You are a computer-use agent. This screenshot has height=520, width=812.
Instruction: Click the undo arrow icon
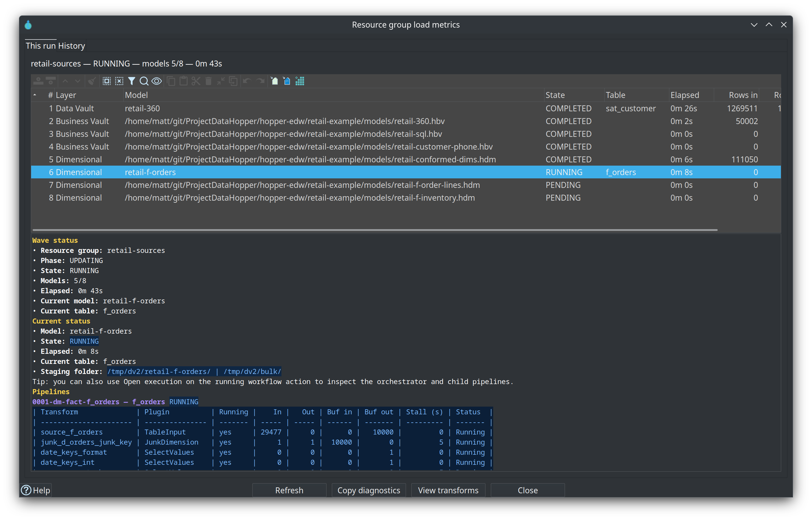[247, 81]
